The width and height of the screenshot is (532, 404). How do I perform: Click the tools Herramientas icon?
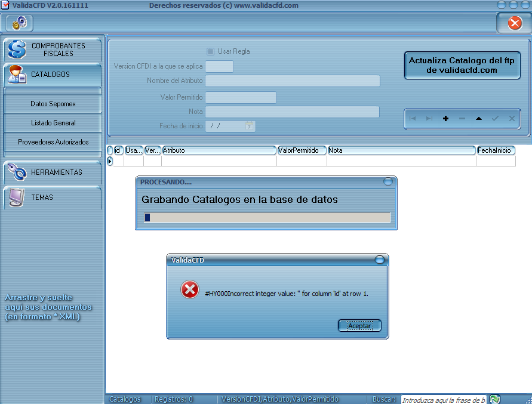[17, 172]
